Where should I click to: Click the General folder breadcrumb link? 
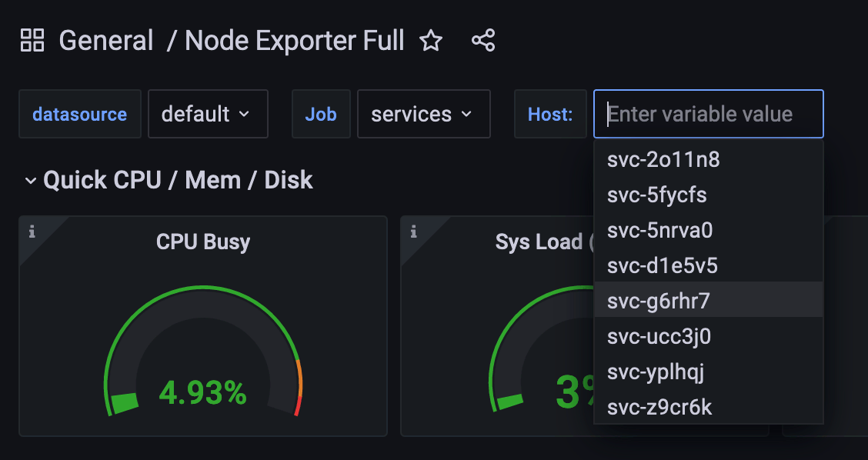106,41
